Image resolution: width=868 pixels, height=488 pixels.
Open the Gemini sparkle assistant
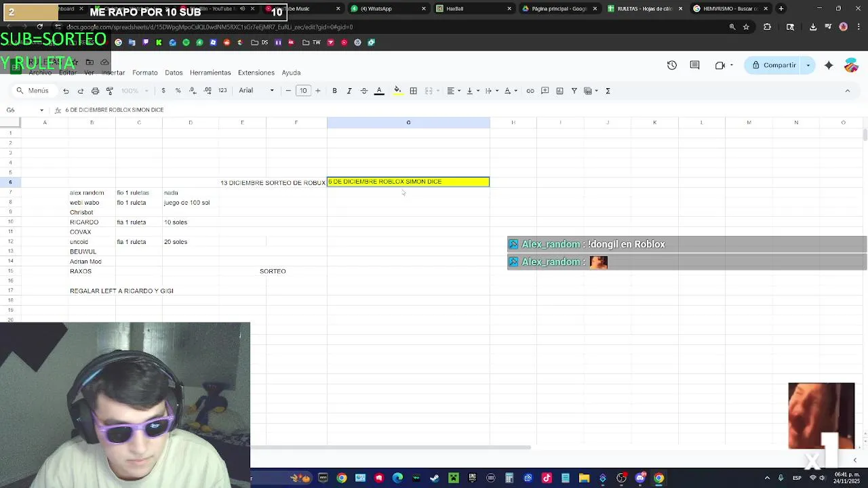click(829, 65)
